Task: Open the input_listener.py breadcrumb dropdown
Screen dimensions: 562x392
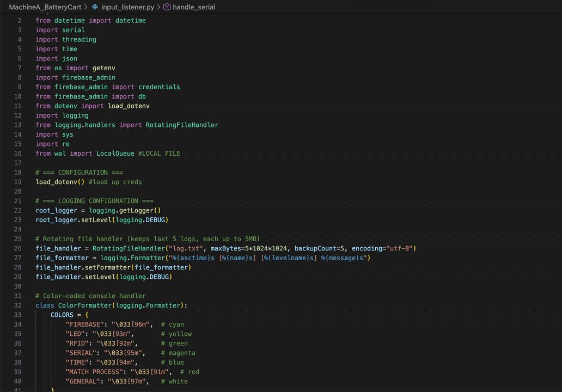Action: tap(127, 7)
